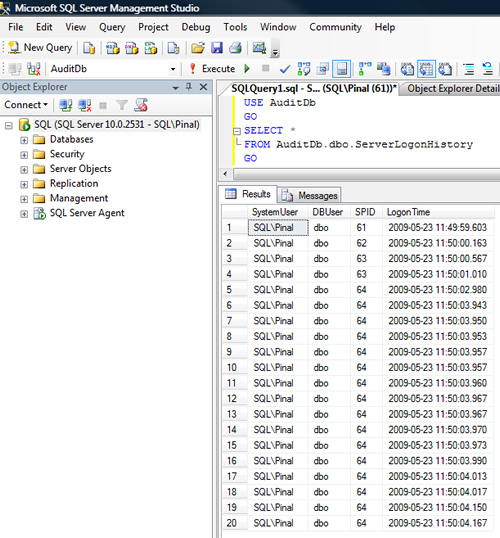This screenshot has height=538, width=500.
Task: Select the Results tab
Action: click(248, 194)
